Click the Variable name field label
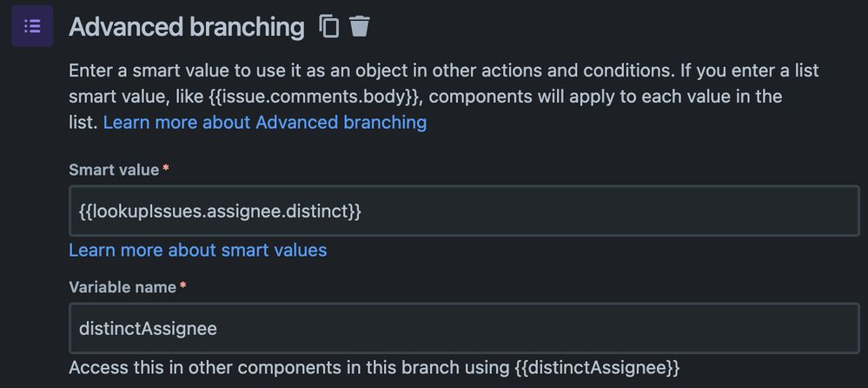Viewport: 868px width, 388px height. tap(122, 286)
